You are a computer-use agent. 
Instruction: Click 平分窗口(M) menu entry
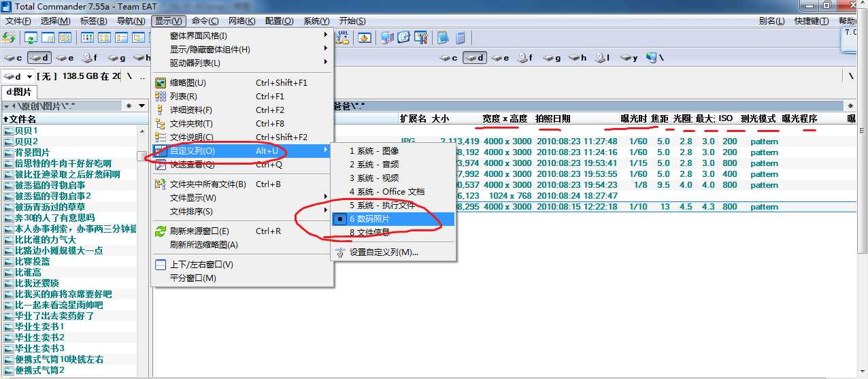tap(241, 278)
